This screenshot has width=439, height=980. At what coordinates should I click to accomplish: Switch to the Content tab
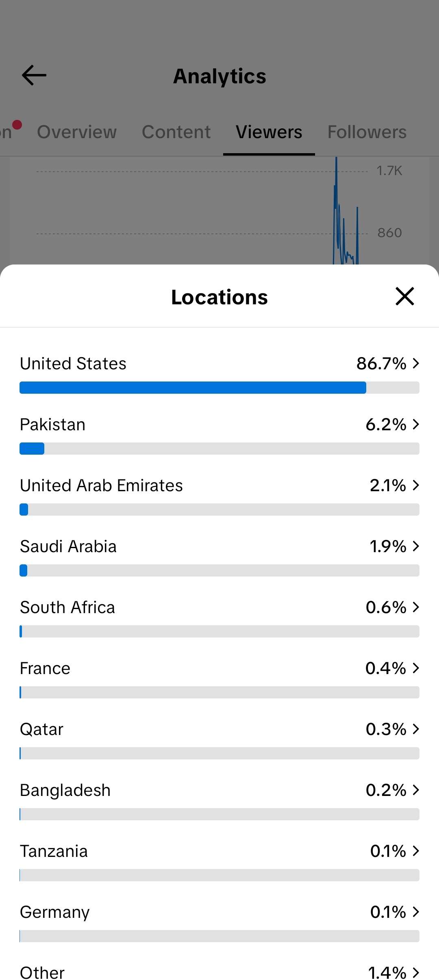[176, 132]
